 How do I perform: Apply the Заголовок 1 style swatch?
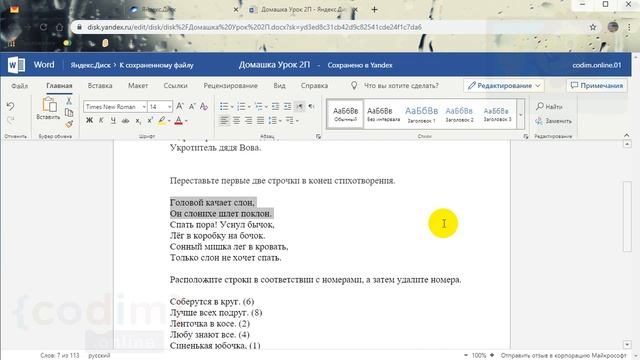click(x=421, y=115)
